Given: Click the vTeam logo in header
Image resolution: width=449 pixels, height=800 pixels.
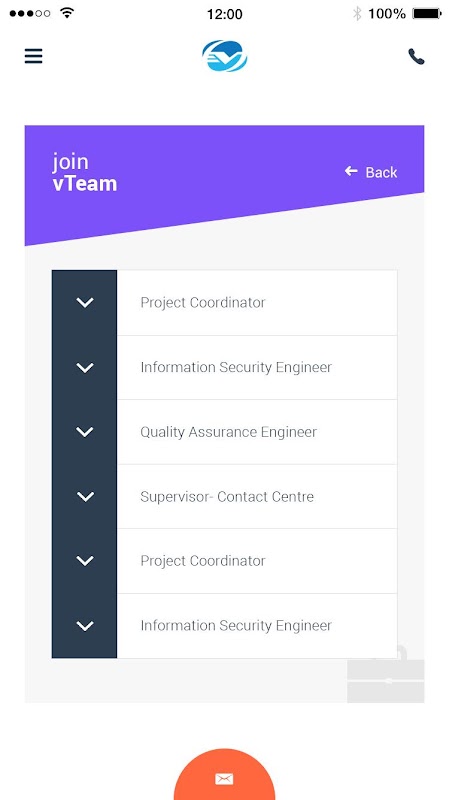Looking at the screenshot, I should coord(224,56).
